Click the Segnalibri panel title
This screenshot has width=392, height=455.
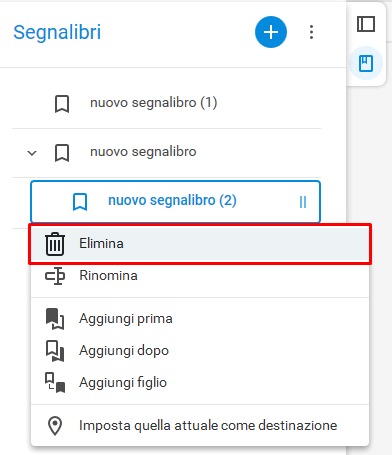click(57, 32)
